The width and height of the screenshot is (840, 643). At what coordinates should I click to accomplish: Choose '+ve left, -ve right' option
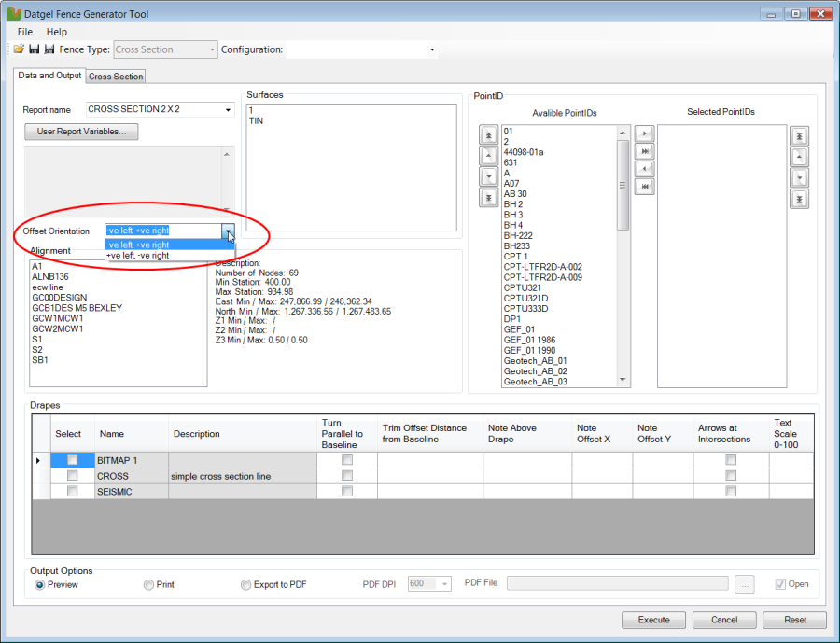(x=138, y=256)
